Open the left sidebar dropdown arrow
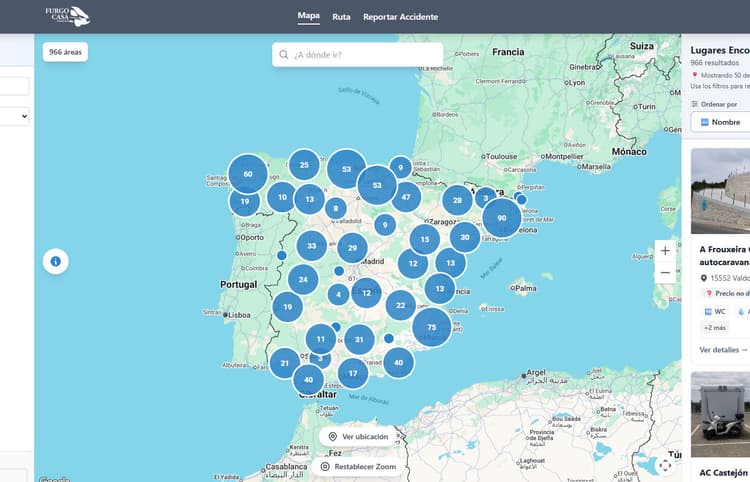The height and width of the screenshot is (482, 750). (x=24, y=116)
